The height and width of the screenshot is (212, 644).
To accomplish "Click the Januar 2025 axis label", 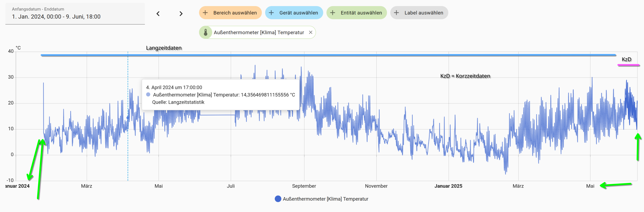I will (x=448, y=186).
